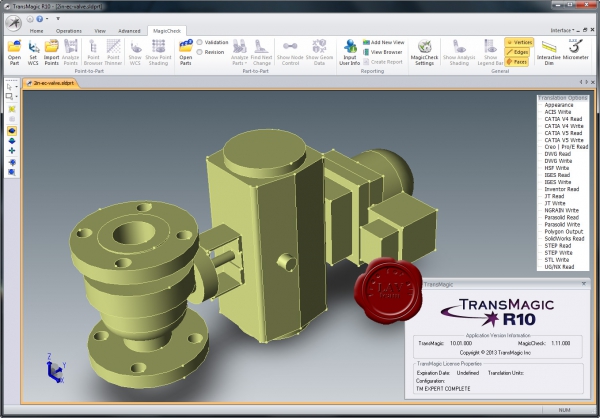Open the quick access toolbar customize arrow
Image resolution: width=600 pixels, height=418 pixels.
pyautogui.click(x=58, y=18)
